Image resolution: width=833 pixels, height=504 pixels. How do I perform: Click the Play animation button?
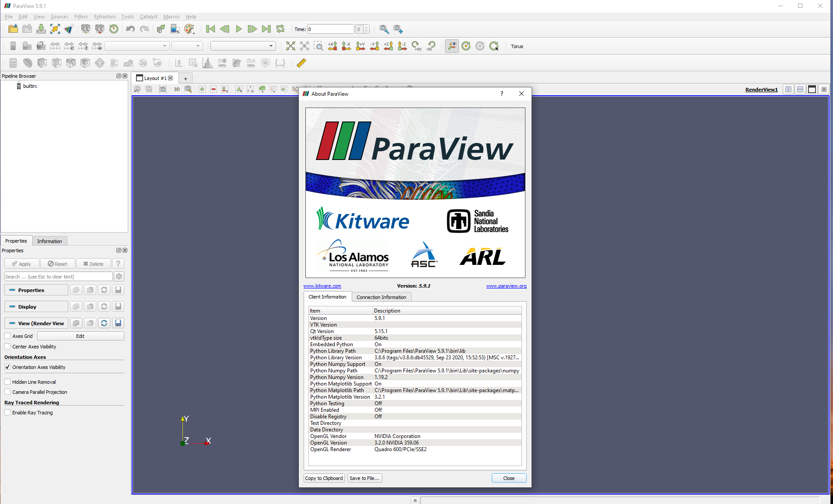click(238, 29)
